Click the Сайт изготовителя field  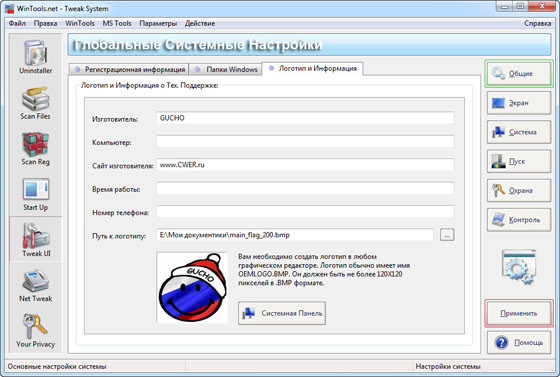305,165
